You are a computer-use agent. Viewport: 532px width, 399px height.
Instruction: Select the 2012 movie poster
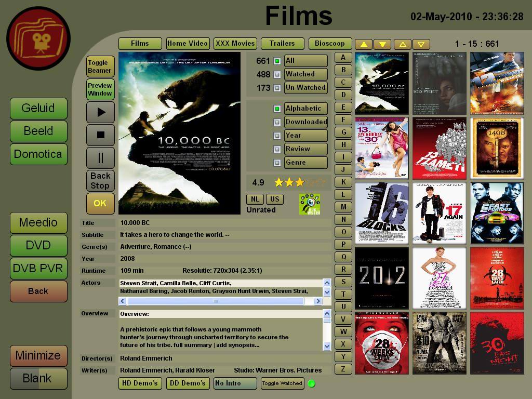click(382, 278)
